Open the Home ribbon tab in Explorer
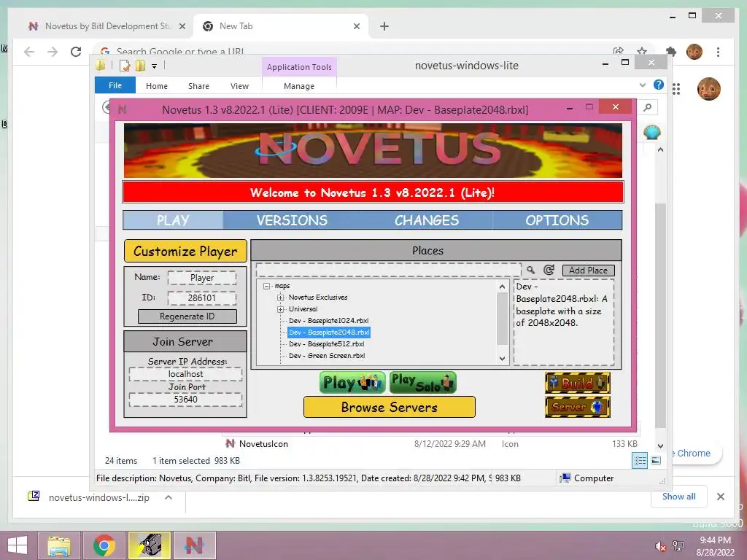 tap(157, 86)
